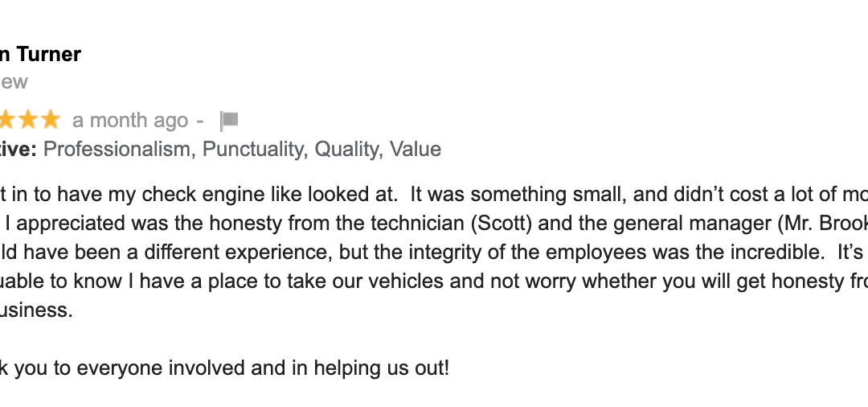Click the rightmost gold rating star
Image resolution: width=868 pixels, height=407 pixels.
pyautogui.click(x=51, y=119)
